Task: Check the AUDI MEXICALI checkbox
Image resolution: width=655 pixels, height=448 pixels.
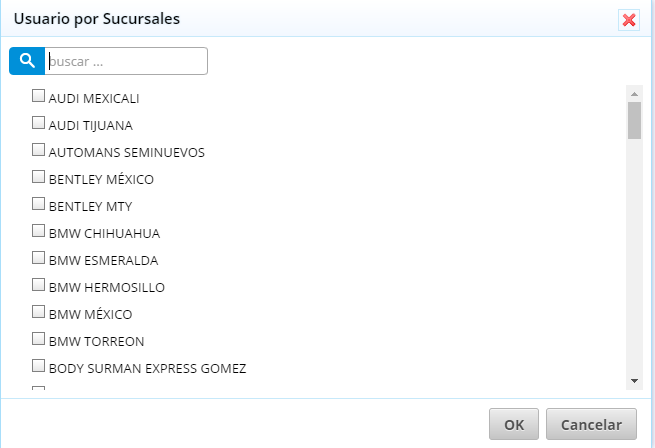Action: pos(38,96)
